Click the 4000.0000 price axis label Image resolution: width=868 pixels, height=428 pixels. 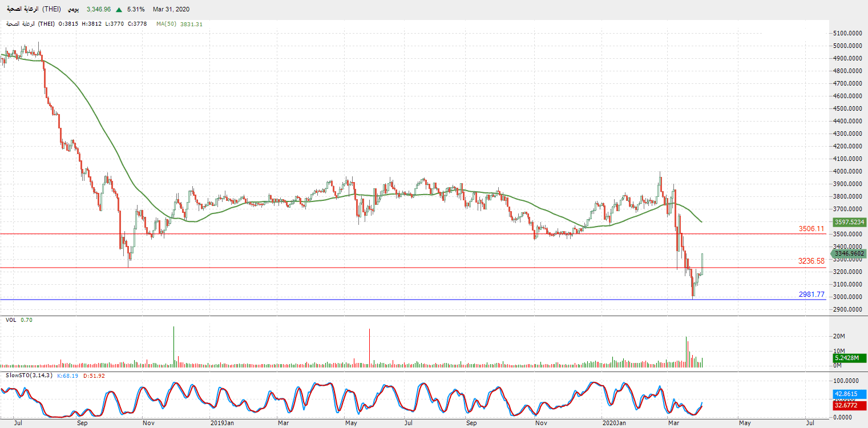click(x=847, y=171)
